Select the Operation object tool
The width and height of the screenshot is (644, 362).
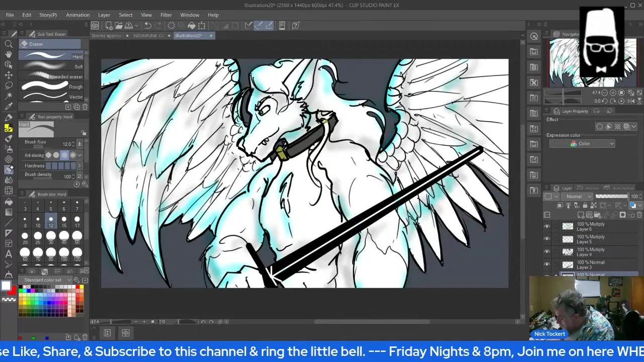9,64
